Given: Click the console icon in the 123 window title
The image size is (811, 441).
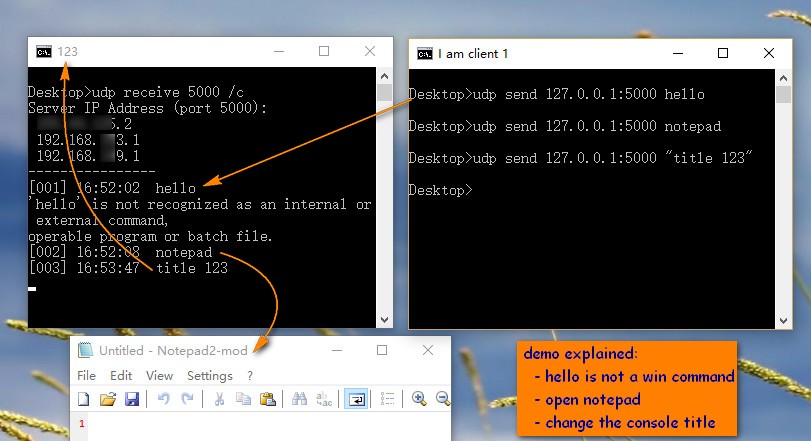Looking at the screenshot, I should 44,52.
